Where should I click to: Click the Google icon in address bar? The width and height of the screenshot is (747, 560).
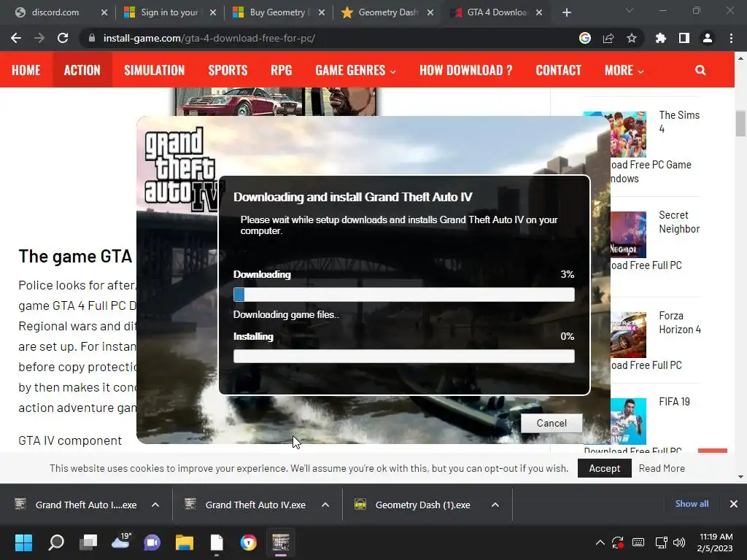(585, 38)
